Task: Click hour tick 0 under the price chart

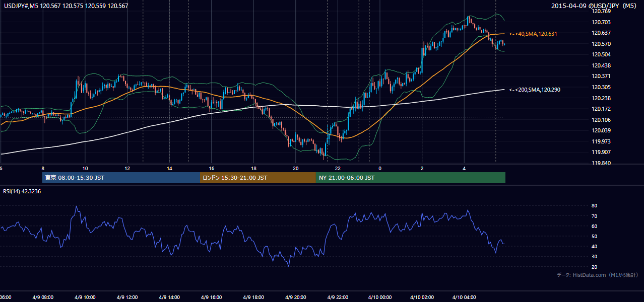Action: click(380, 168)
